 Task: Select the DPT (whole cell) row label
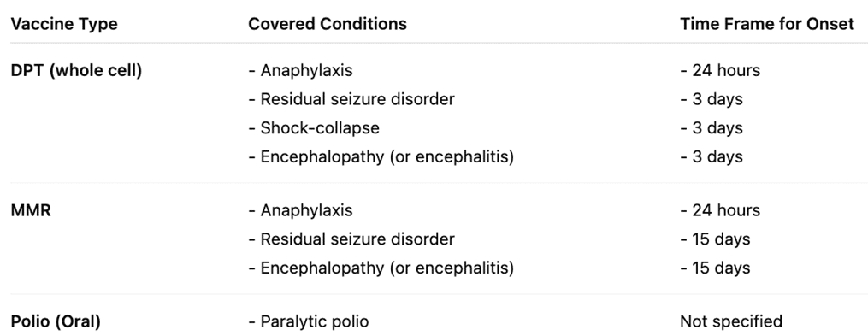pos(76,71)
